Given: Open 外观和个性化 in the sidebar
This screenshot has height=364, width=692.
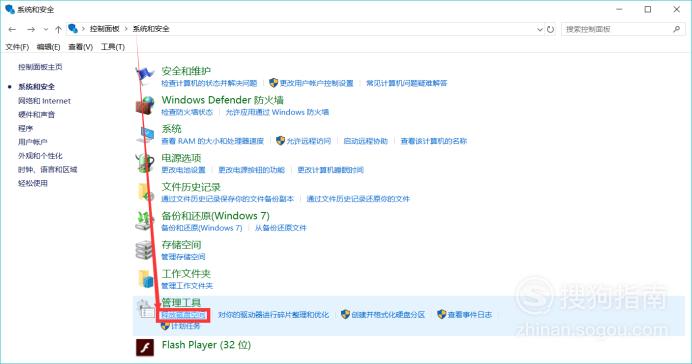Looking at the screenshot, I should [40, 156].
